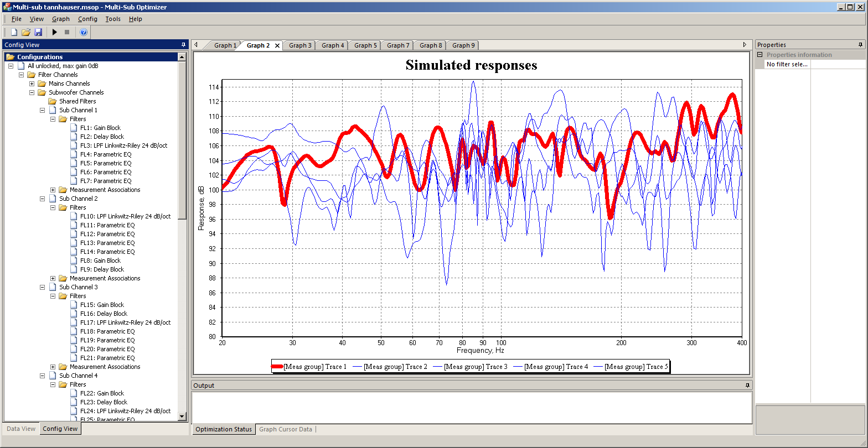Close the Graph 2 tab
868x448 pixels.
(x=277, y=45)
